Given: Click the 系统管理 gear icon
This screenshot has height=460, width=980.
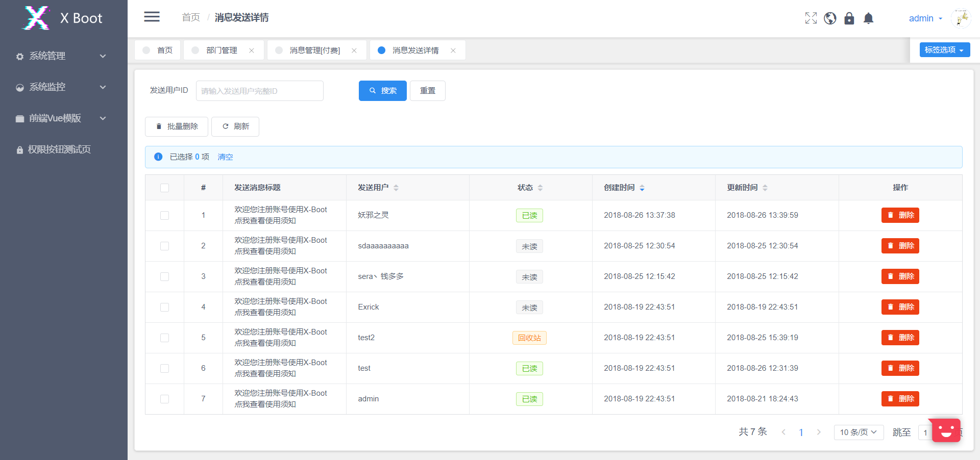Looking at the screenshot, I should [x=20, y=57].
